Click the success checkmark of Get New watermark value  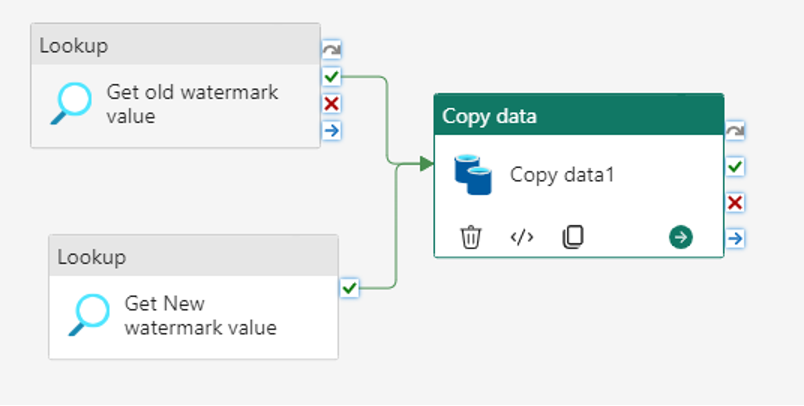[350, 288]
